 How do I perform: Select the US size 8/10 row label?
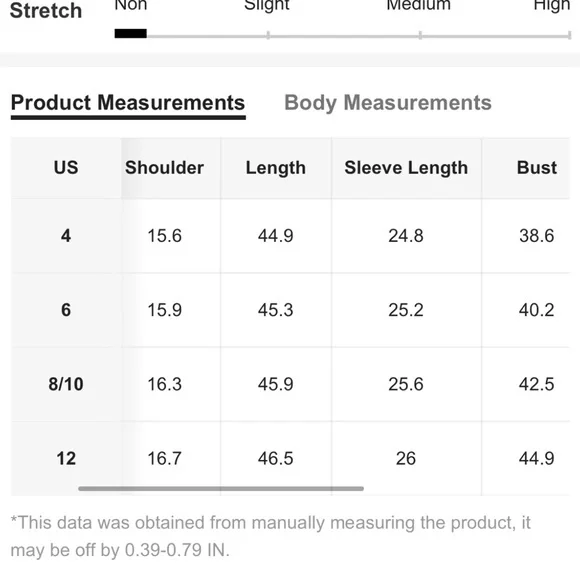pos(66,384)
